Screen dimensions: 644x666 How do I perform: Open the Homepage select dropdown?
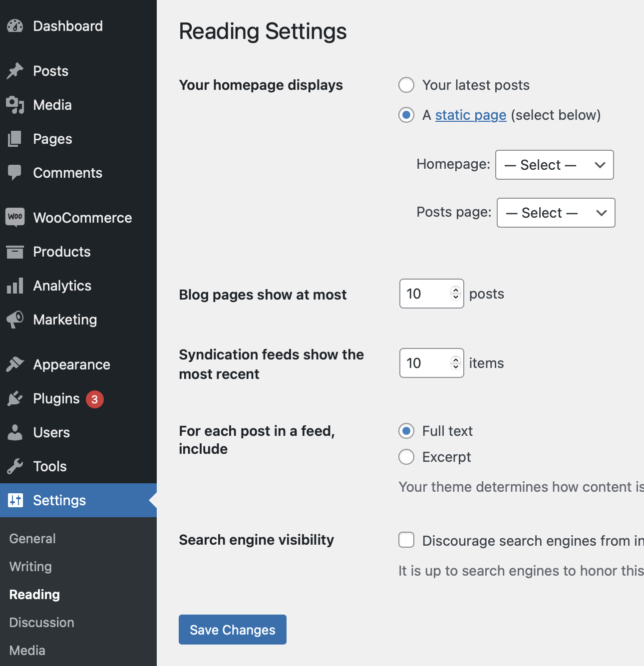click(555, 165)
